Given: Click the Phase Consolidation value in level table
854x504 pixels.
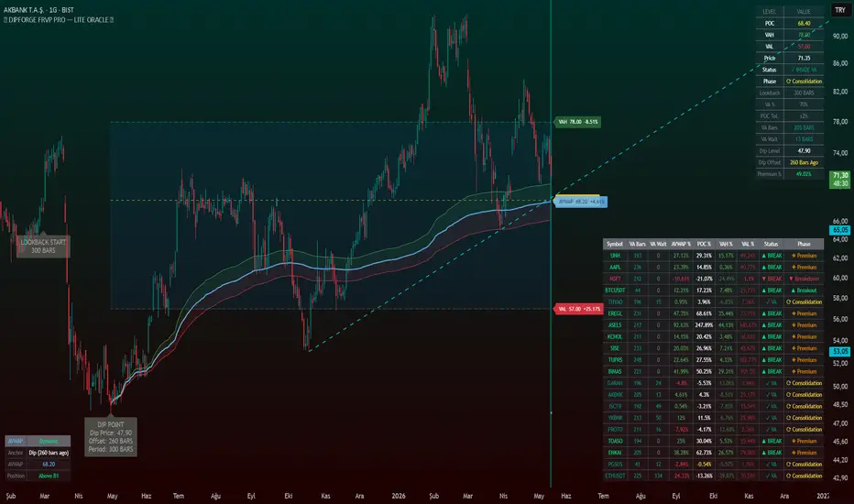Looking at the screenshot, I should (x=804, y=82).
